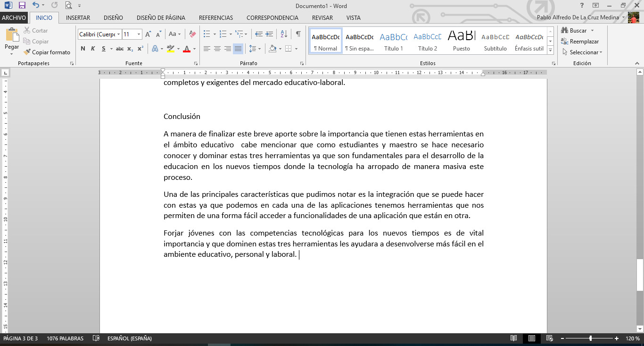Image resolution: width=644 pixels, height=346 pixels.
Task: Open the Párrafo dialog launcher
Action: (x=302, y=63)
